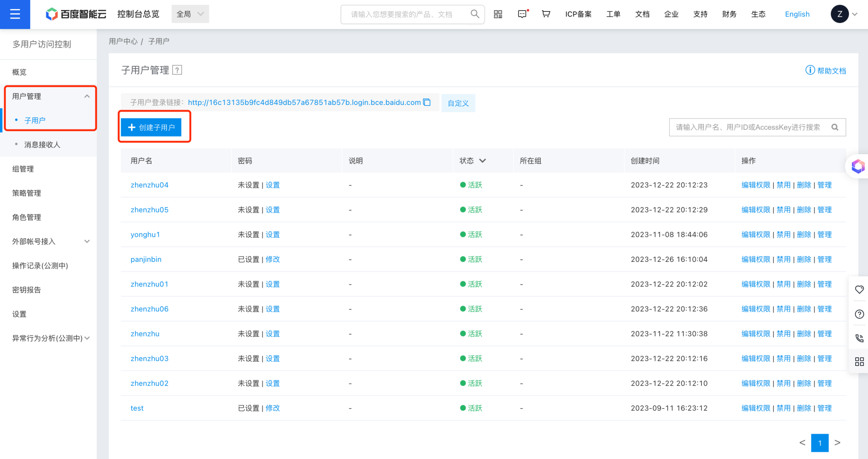The width and height of the screenshot is (868, 459).
Task: Click 删除 for zhenzhu02
Action: coord(804,383)
